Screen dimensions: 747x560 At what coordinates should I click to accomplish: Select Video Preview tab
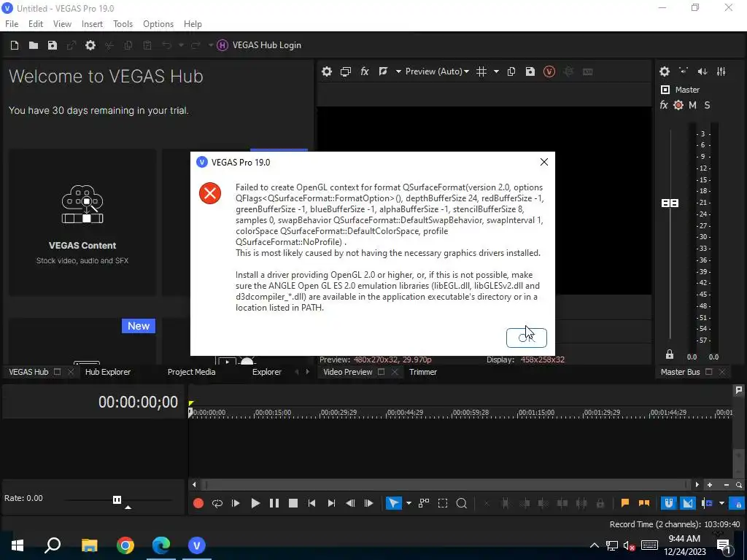click(348, 372)
